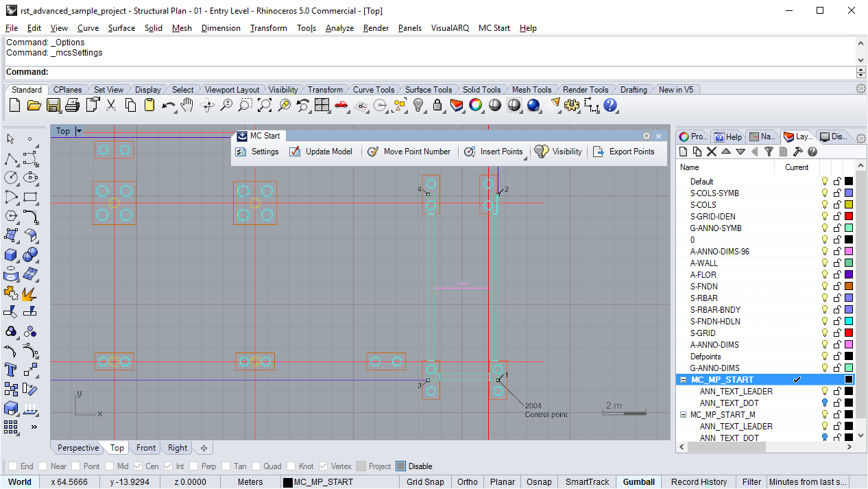The width and height of the screenshot is (868, 489).
Task: Open the Help panel tab
Action: click(727, 136)
